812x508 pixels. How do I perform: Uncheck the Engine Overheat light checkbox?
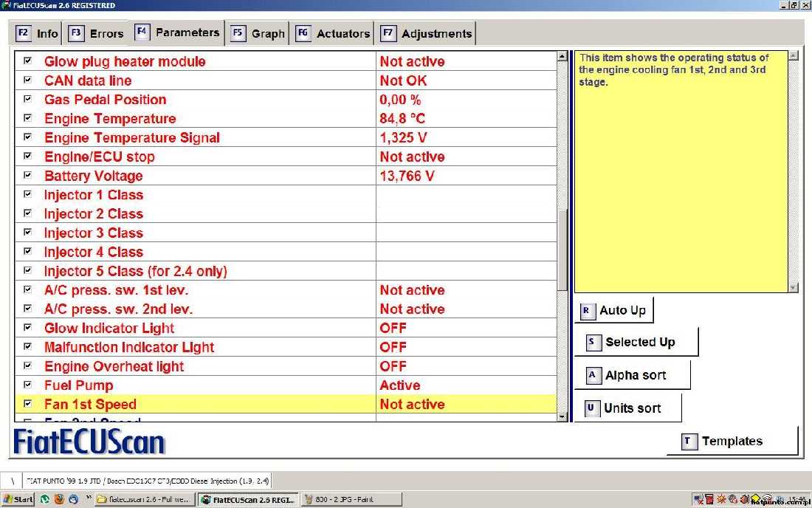point(27,365)
